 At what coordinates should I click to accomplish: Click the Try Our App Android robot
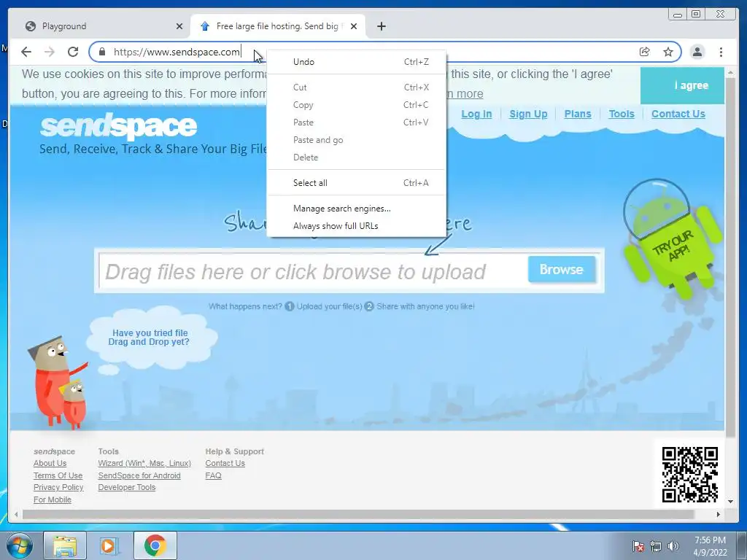click(x=672, y=239)
